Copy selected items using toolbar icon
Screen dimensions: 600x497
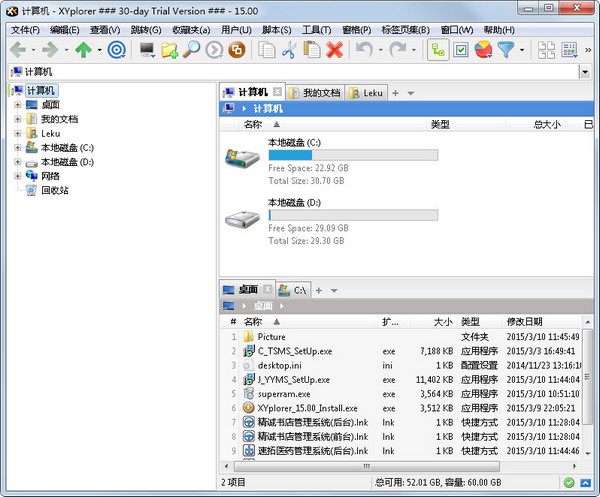(x=267, y=50)
